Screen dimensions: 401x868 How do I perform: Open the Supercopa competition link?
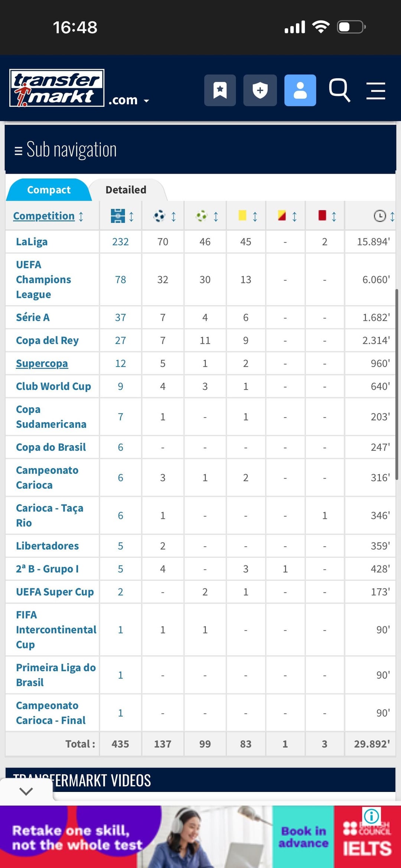tap(42, 364)
